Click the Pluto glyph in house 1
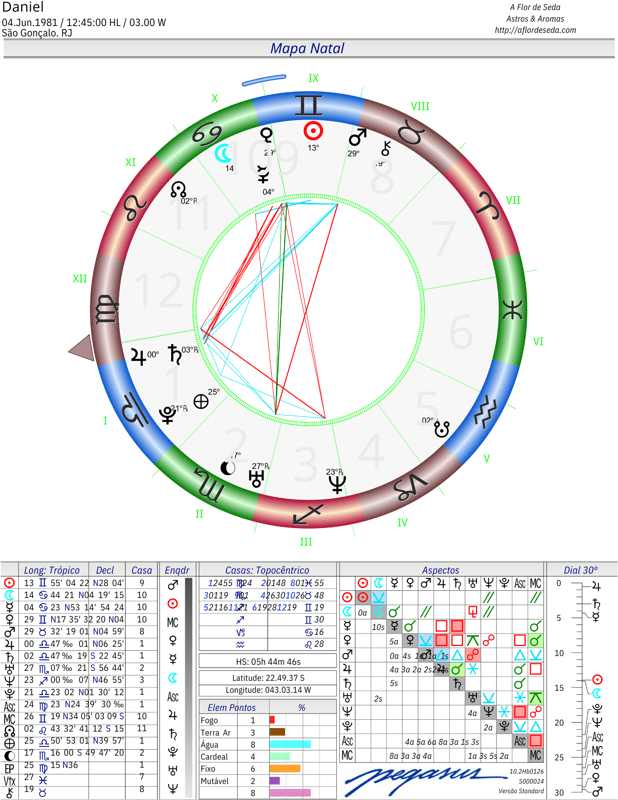618x800 pixels. tap(168, 415)
